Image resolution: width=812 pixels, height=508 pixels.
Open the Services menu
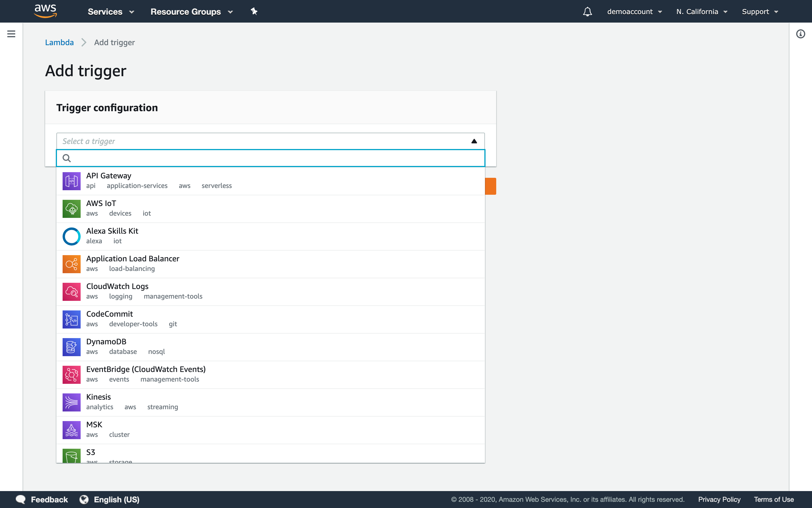pos(111,12)
